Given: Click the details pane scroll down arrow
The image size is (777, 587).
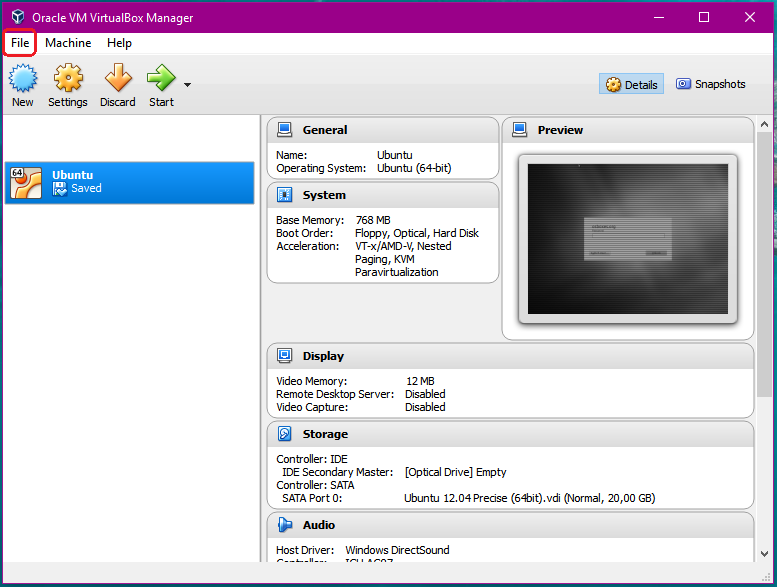Looking at the screenshot, I should point(764,554).
